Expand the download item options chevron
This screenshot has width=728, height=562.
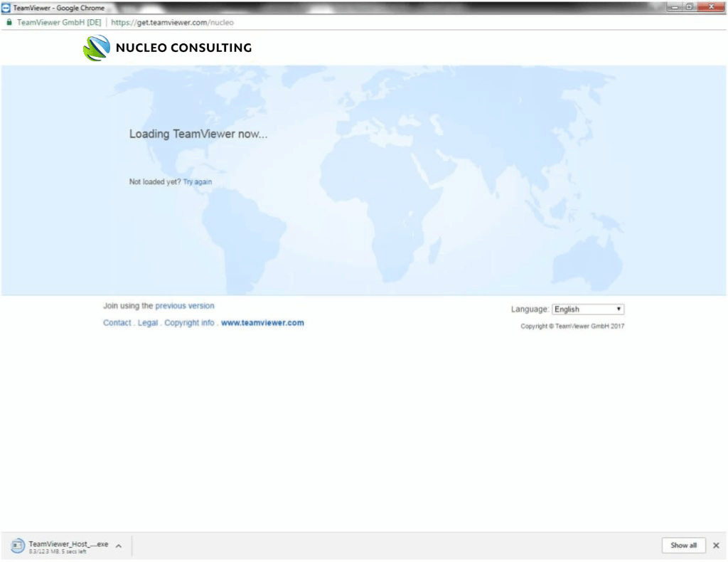pos(119,546)
